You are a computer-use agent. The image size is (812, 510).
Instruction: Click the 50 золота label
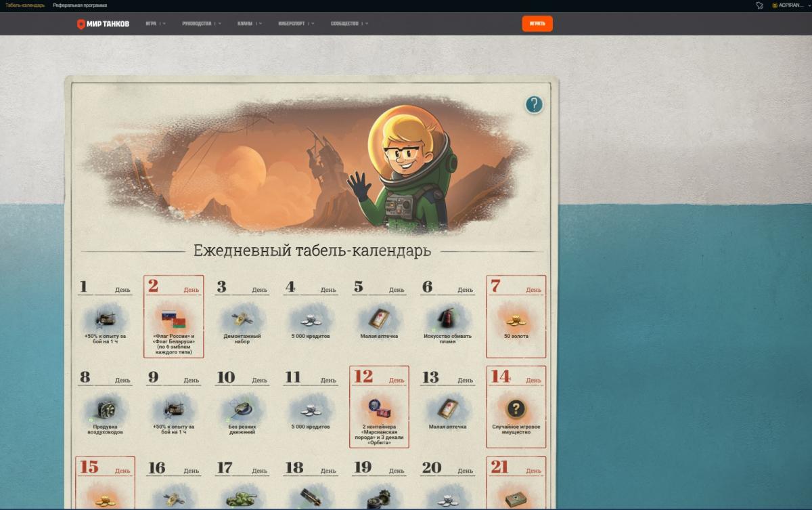516,336
